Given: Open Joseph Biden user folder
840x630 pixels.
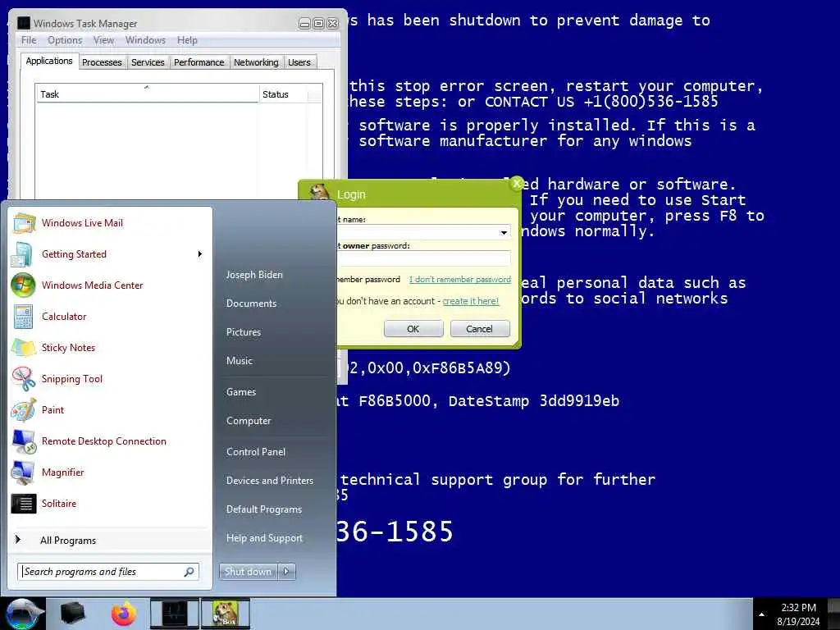Looking at the screenshot, I should (x=254, y=275).
